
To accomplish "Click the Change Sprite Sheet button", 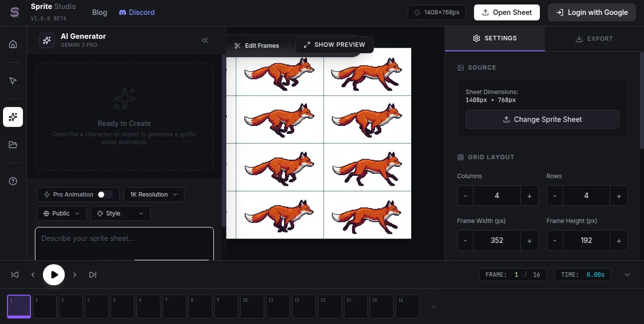I will (x=542, y=119).
